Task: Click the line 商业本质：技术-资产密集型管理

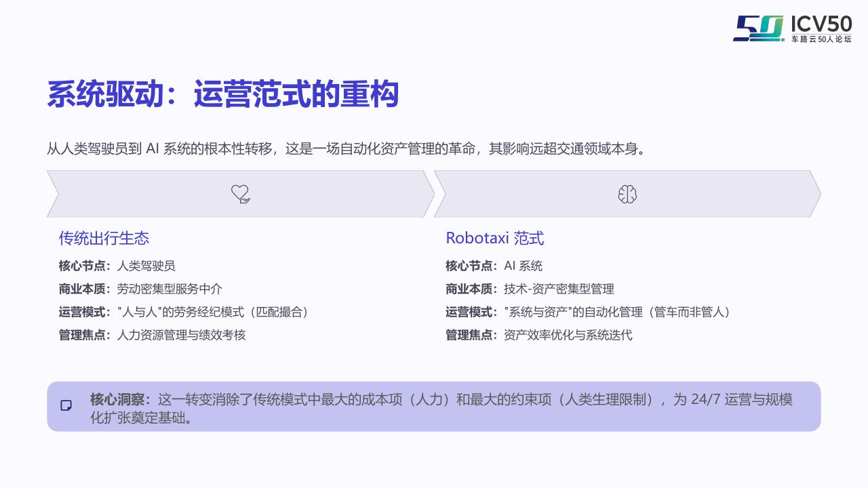Action: (530, 289)
